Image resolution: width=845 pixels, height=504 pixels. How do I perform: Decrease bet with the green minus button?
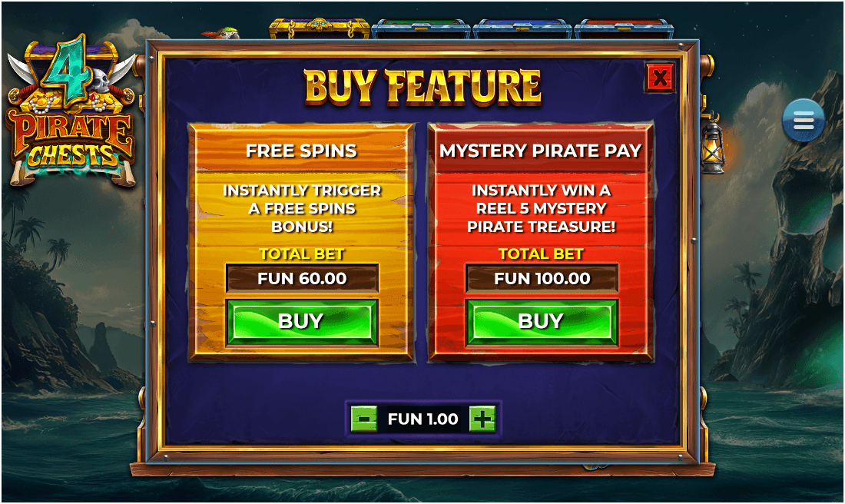364,419
